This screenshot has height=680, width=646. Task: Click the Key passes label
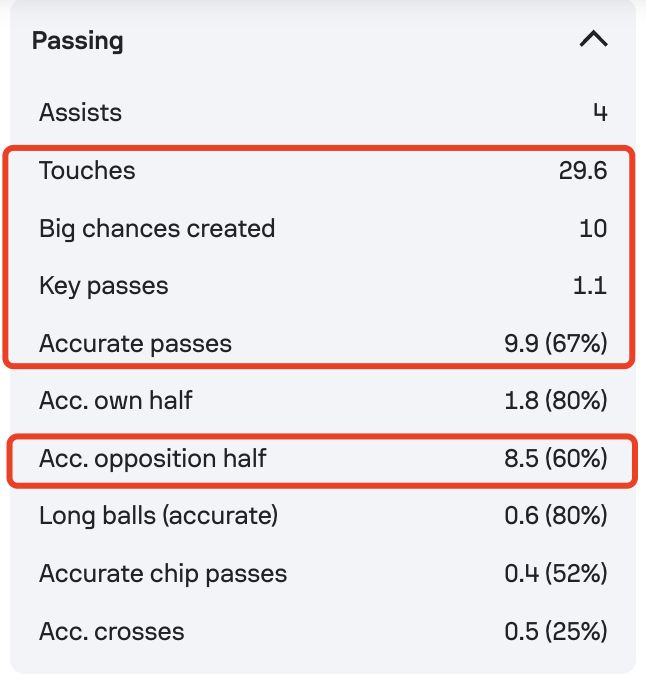(x=104, y=286)
